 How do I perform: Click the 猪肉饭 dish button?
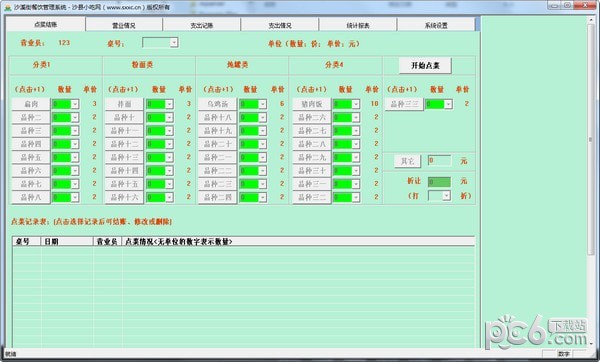[x=311, y=104]
